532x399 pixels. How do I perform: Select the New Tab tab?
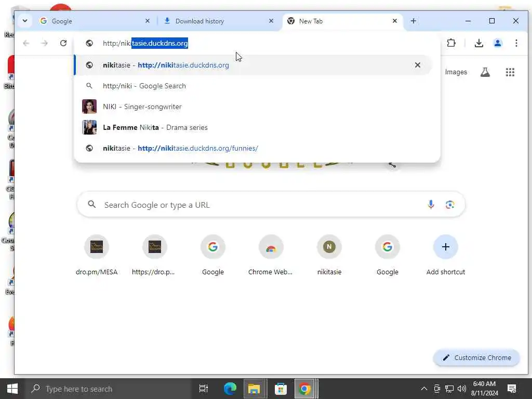(343, 21)
